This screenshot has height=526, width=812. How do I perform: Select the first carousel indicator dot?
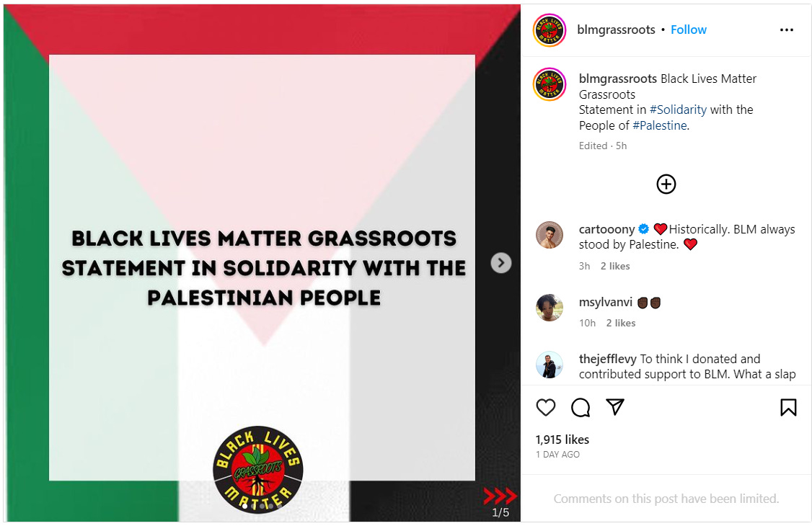point(245,507)
